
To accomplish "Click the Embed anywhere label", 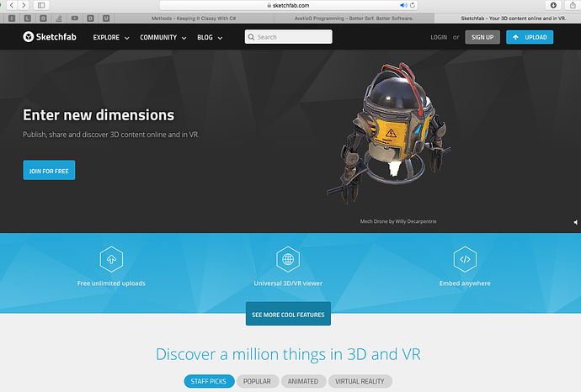I will pyautogui.click(x=465, y=283).
